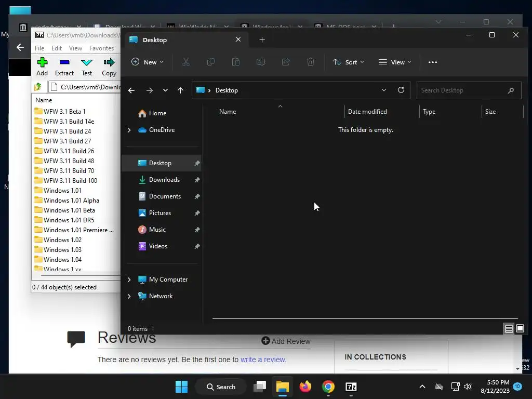Click the browser back arrow
The width and height of the screenshot is (532, 399).
click(x=20, y=47)
